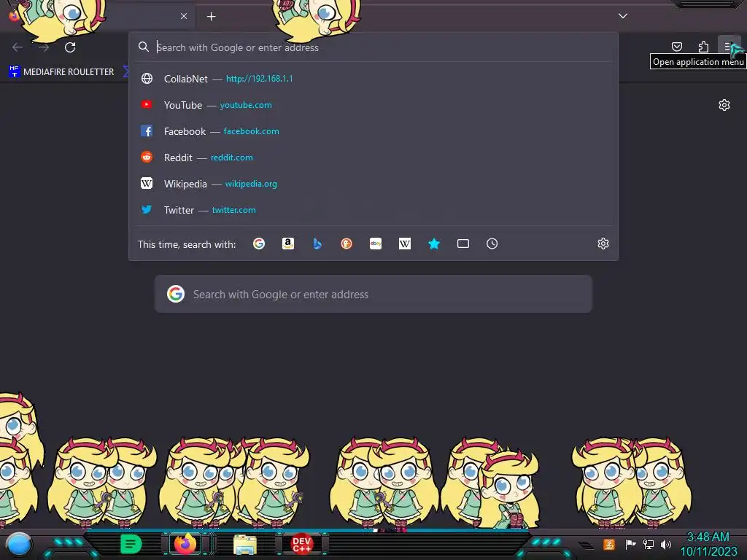Open Dev C++ from the taskbar
Image resolution: width=747 pixels, height=560 pixels.
pyautogui.click(x=301, y=544)
